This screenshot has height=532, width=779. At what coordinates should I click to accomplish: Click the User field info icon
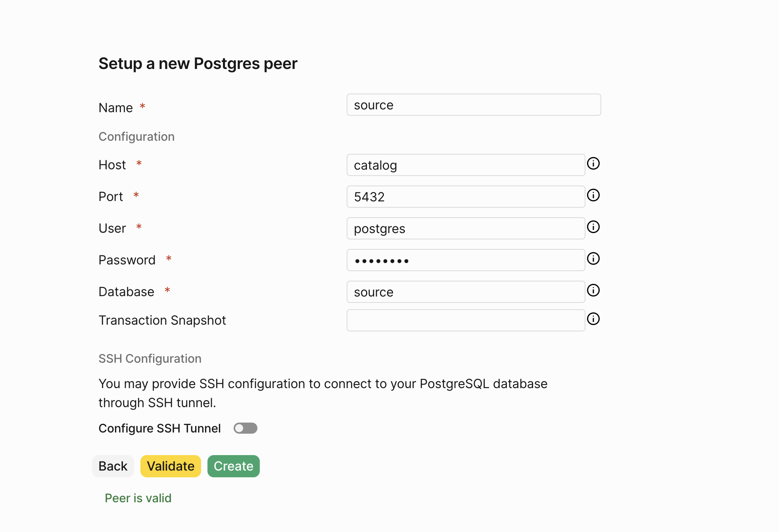tap(593, 227)
